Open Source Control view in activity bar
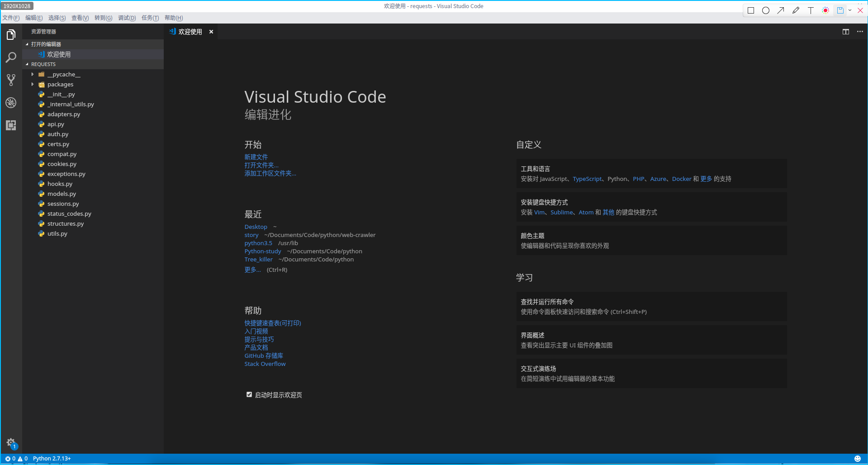Viewport: 868px width, 465px height. coord(11,80)
